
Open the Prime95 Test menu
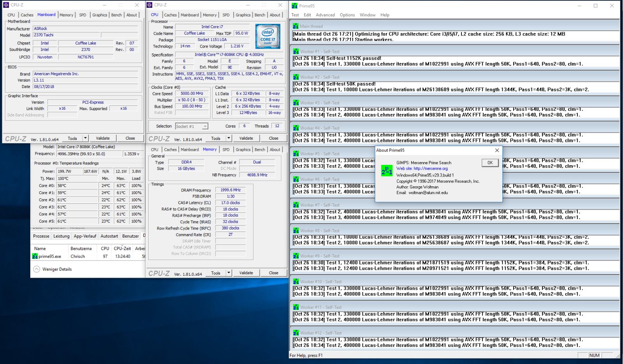pyautogui.click(x=295, y=15)
